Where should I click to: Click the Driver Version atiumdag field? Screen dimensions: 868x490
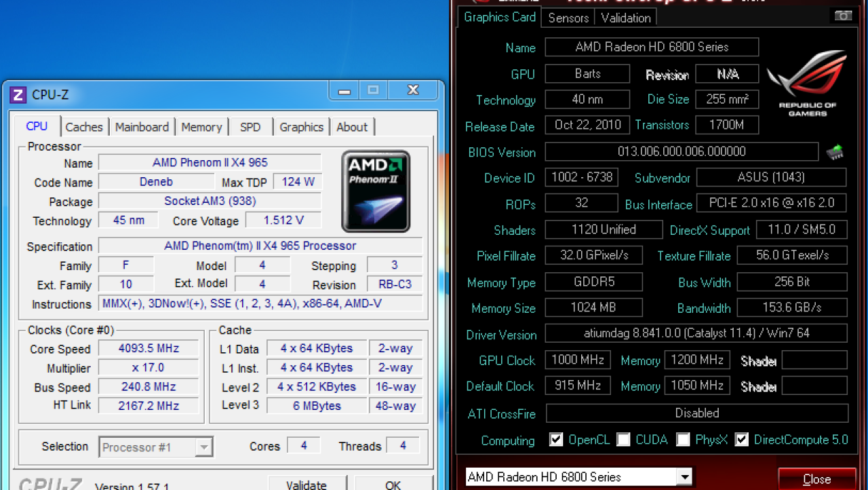(696, 333)
